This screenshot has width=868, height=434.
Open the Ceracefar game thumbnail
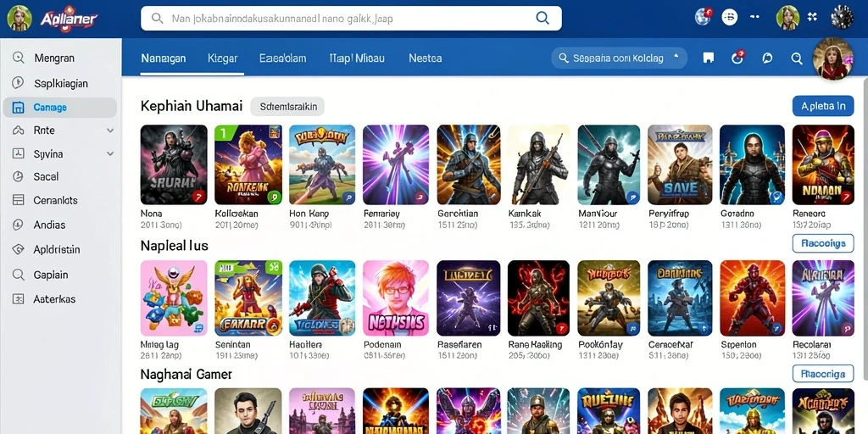(681, 298)
